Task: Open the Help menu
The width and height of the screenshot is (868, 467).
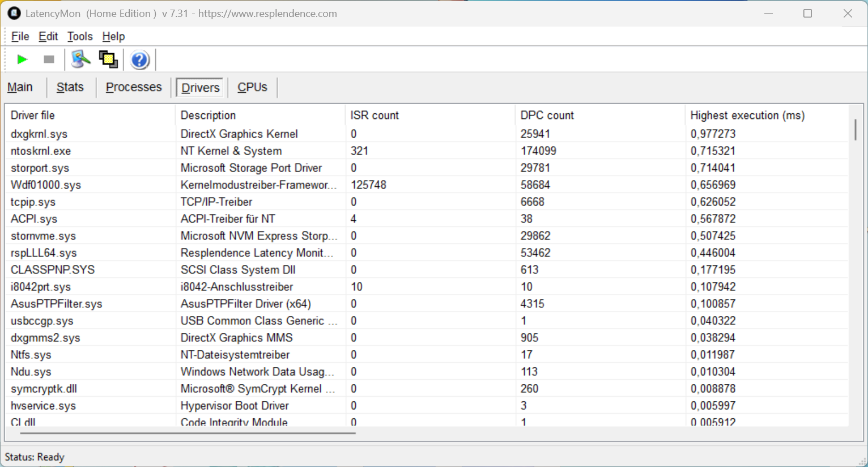Action: coord(113,36)
